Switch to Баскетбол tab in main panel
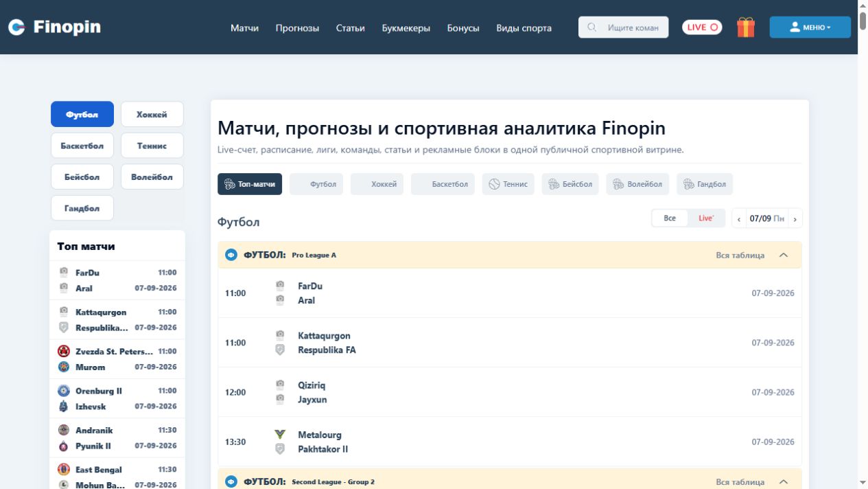This screenshot has width=868, height=489. pyautogui.click(x=443, y=184)
